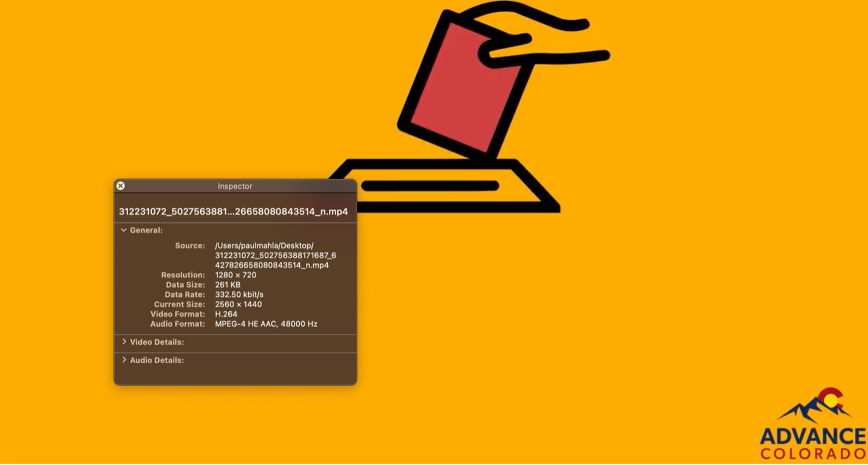
Task: Click the Audio Details label
Action: [157, 361]
